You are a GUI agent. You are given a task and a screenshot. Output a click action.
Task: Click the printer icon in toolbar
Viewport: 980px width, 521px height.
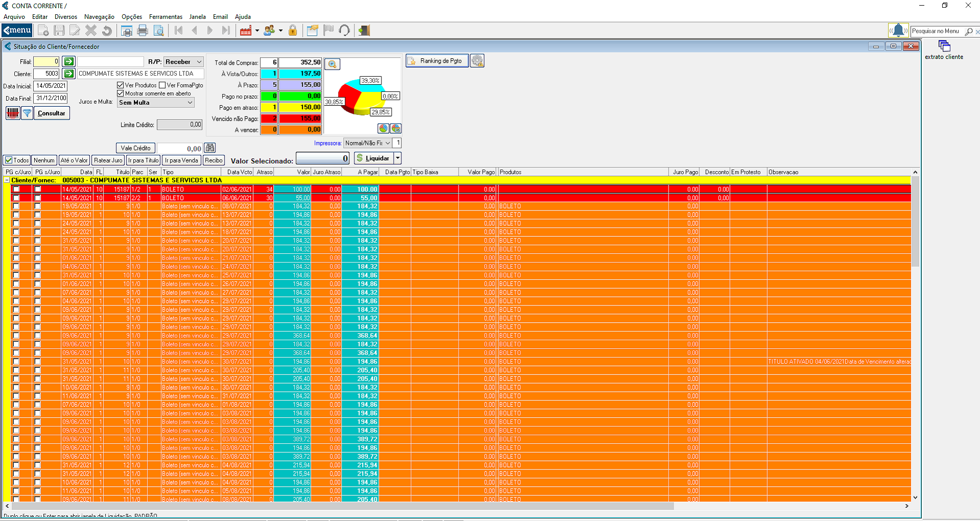click(142, 31)
